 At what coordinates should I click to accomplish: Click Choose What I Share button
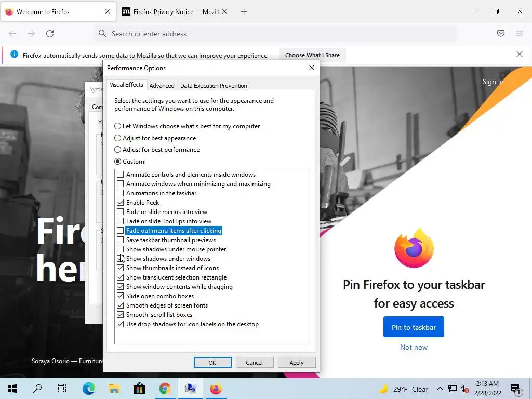[x=312, y=55]
